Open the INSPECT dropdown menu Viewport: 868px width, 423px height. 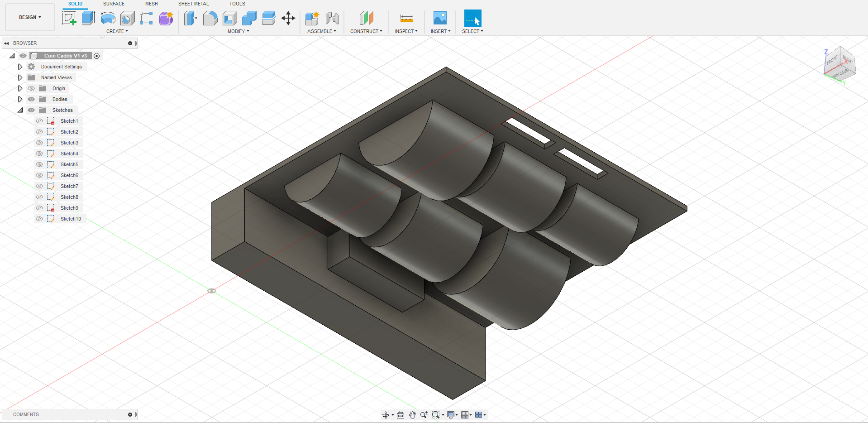coord(406,31)
